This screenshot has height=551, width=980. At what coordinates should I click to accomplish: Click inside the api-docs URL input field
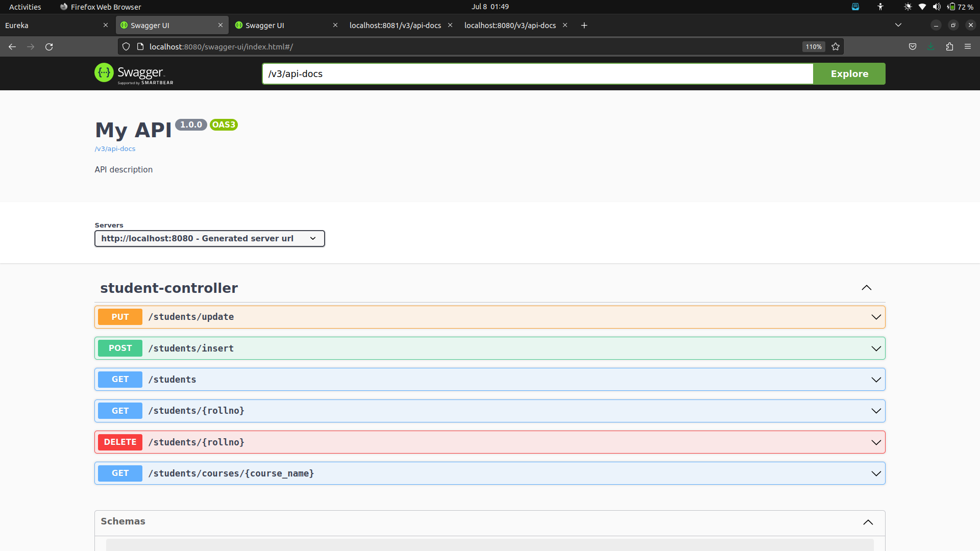536,73
